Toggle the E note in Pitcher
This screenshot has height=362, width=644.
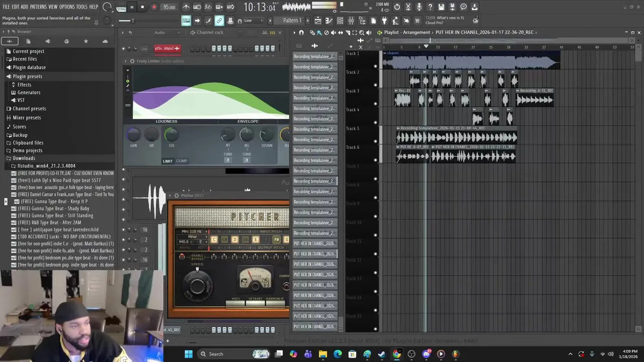256,239
